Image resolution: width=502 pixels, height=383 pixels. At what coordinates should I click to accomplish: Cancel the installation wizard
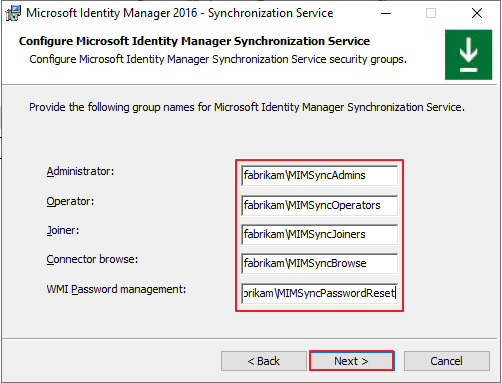(x=447, y=361)
